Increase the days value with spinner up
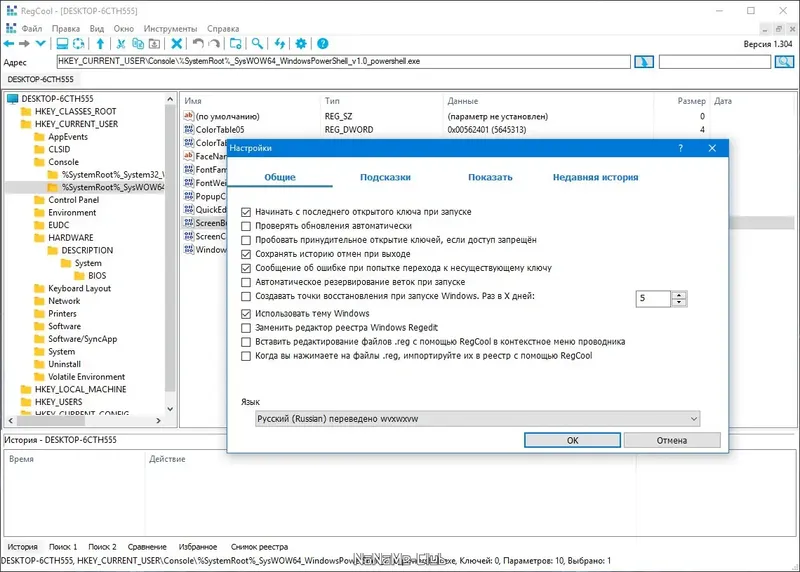Image resolution: width=800 pixels, height=572 pixels. point(679,295)
